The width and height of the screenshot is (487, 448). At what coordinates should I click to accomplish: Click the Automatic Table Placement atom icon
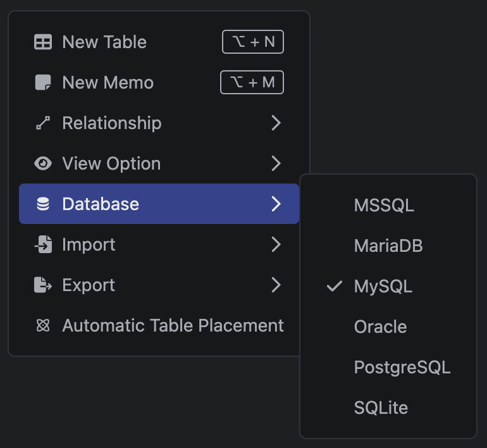coord(43,326)
